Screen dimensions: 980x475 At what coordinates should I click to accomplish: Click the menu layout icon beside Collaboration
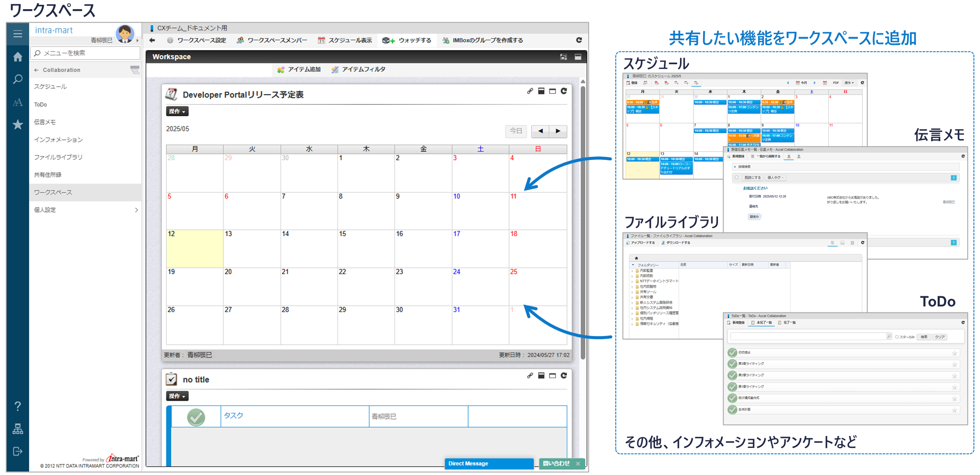click(x=135, y=69)
